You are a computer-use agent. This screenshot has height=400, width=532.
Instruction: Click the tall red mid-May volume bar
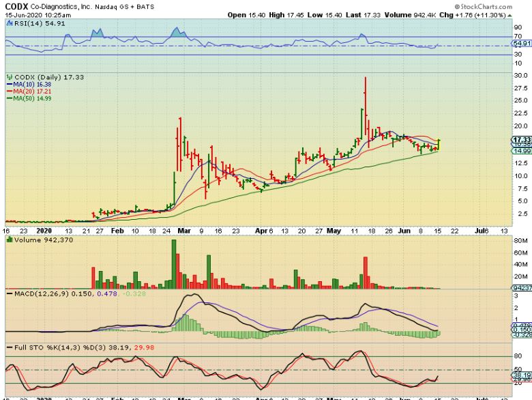tap(366, 272)
